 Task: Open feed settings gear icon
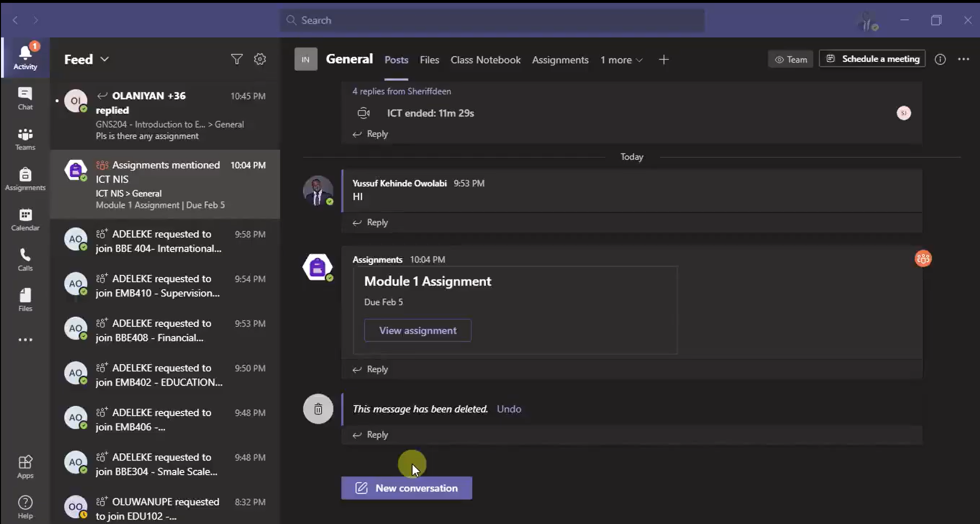(x=260, y=59)
